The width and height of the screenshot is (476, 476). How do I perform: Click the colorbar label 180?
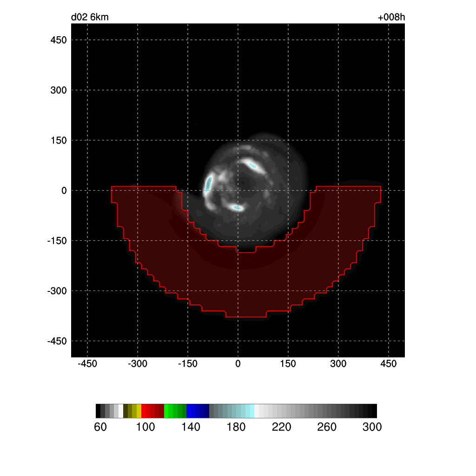click(236, 427)
